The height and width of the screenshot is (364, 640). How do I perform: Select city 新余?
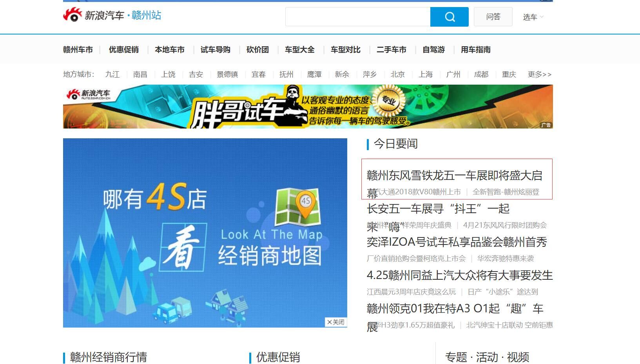point(342,74)
